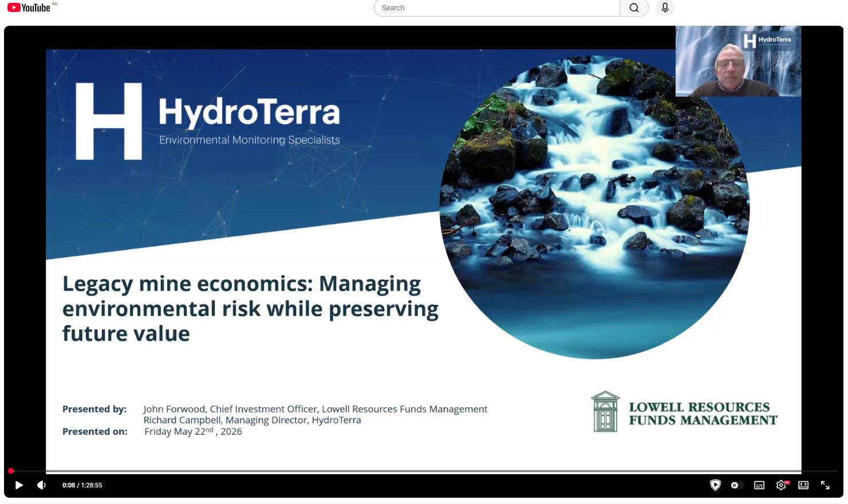Toggle the autoplay switch
Screen dimensions: 848x504
pos(736,485)
